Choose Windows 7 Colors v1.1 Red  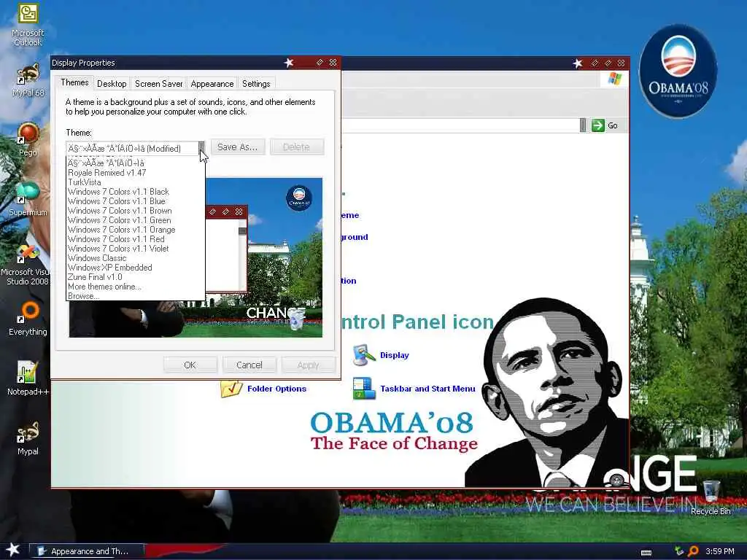pyautogui.click(x=136, y=239)
